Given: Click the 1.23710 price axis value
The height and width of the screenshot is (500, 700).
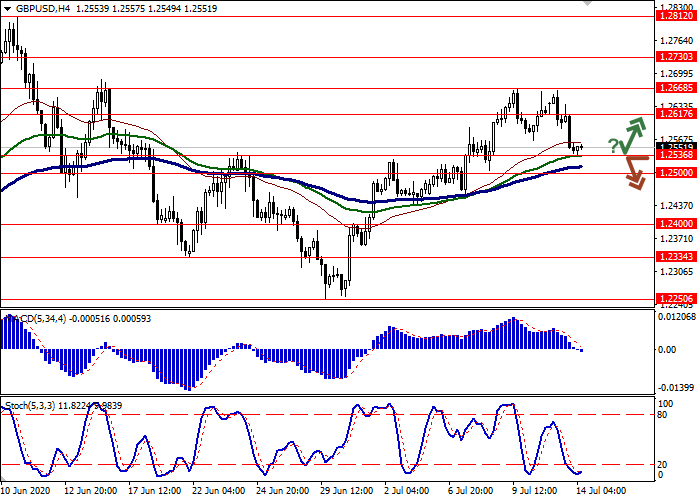Looking at the screenshot, I should coord(676,239).
